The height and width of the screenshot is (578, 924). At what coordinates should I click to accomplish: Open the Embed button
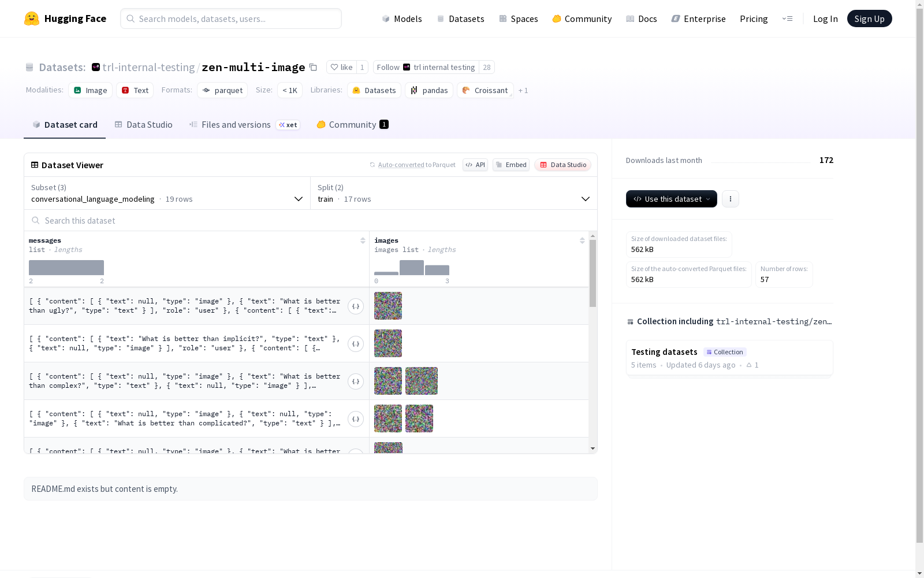point(511,165)
